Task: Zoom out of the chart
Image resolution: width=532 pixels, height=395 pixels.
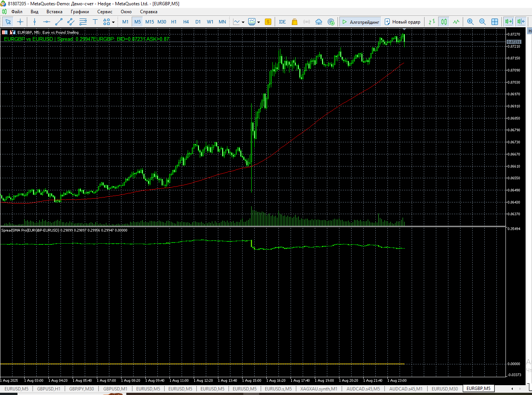Action: click(482, 22)
